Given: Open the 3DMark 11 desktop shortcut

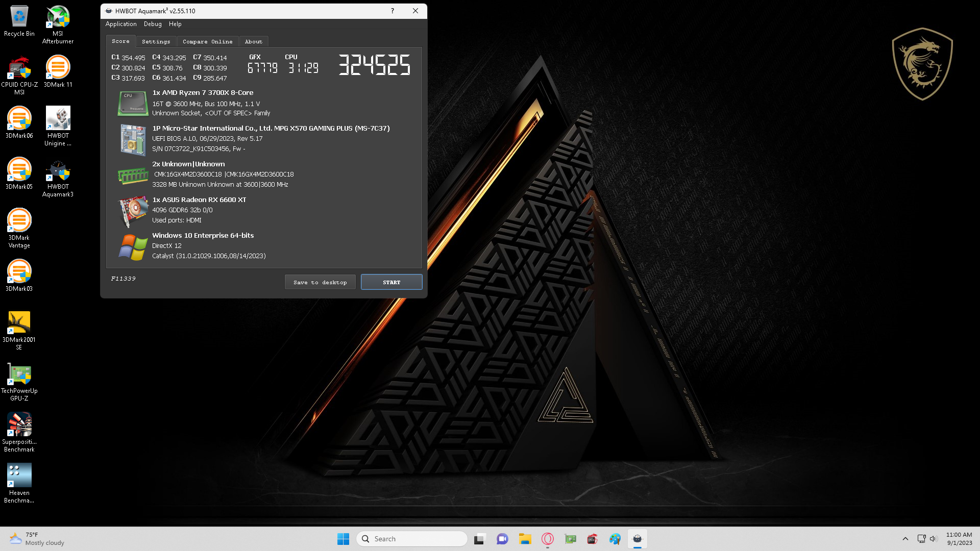Looking at the screenshot, I should coord(58,72).
